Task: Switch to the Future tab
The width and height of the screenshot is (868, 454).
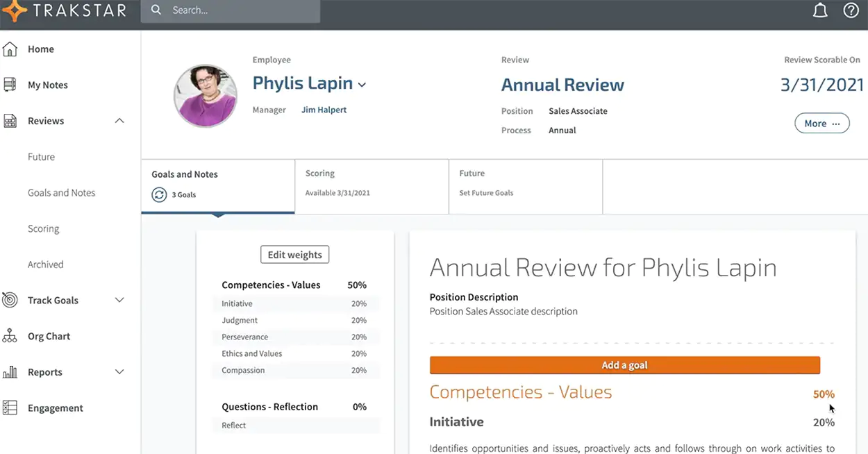Action: pyautogui.click(x=526, y=186)
